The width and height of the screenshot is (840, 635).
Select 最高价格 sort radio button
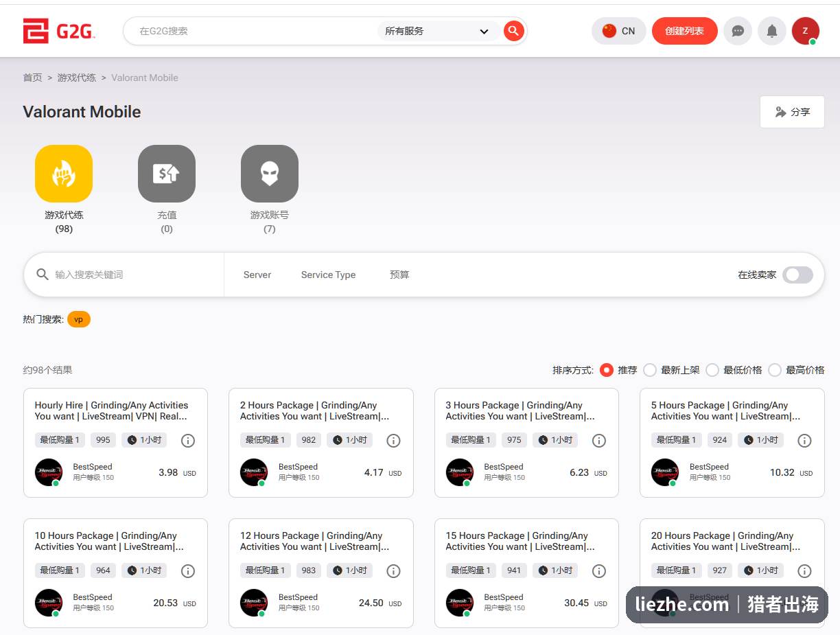[x=775, y=370]
